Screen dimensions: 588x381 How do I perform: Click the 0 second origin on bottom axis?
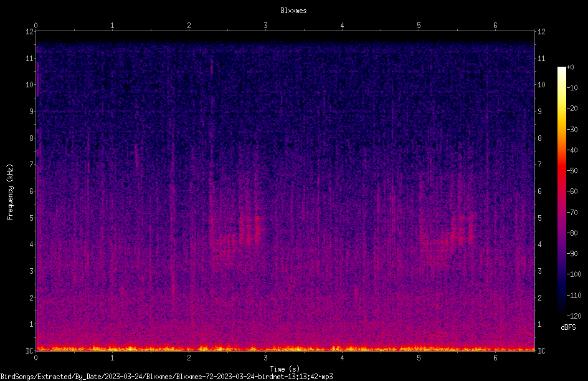coord(36,358)
